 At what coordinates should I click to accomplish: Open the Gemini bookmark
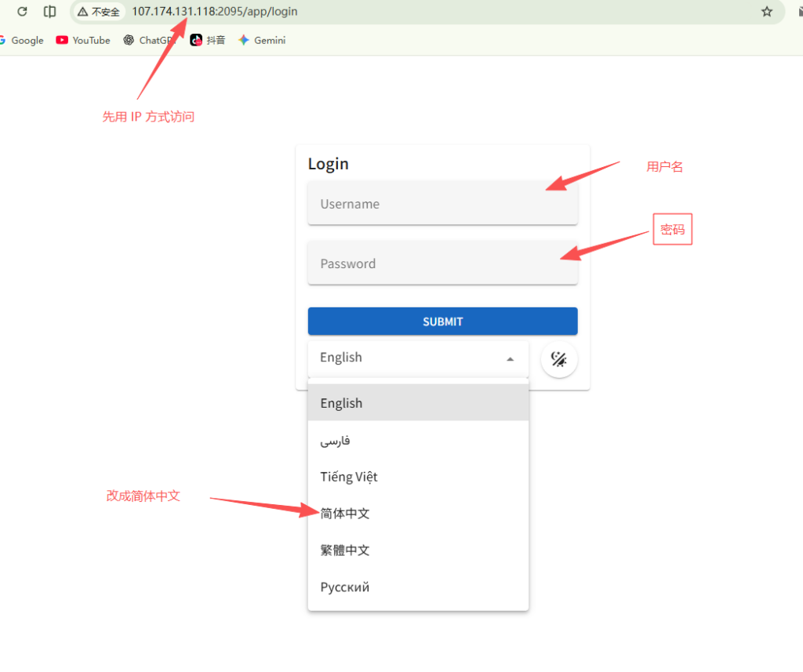(x=262, y=40)
